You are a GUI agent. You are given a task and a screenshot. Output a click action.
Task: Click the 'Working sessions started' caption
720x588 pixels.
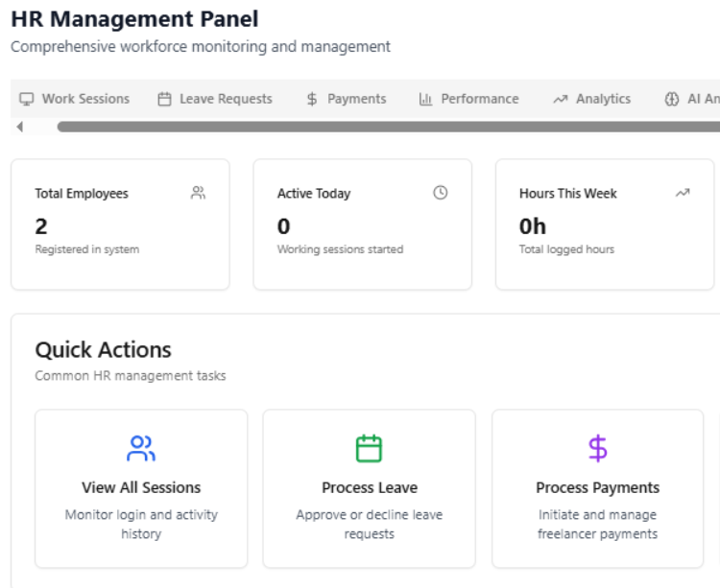pos(340,249)
